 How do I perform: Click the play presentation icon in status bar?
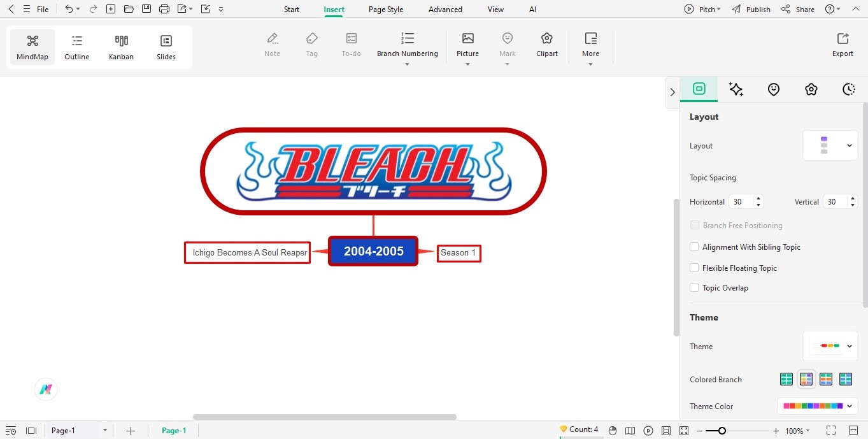pos(648,431)
